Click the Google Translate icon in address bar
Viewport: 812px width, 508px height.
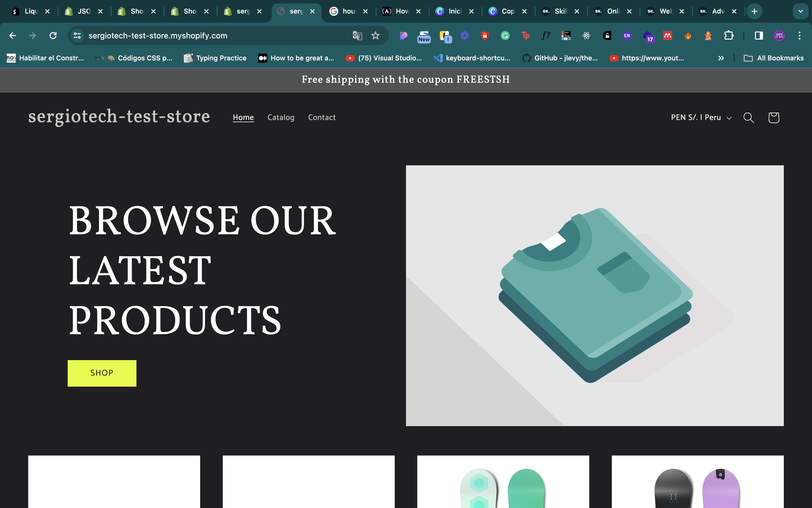pyautogui.click(x=357, y=36)
